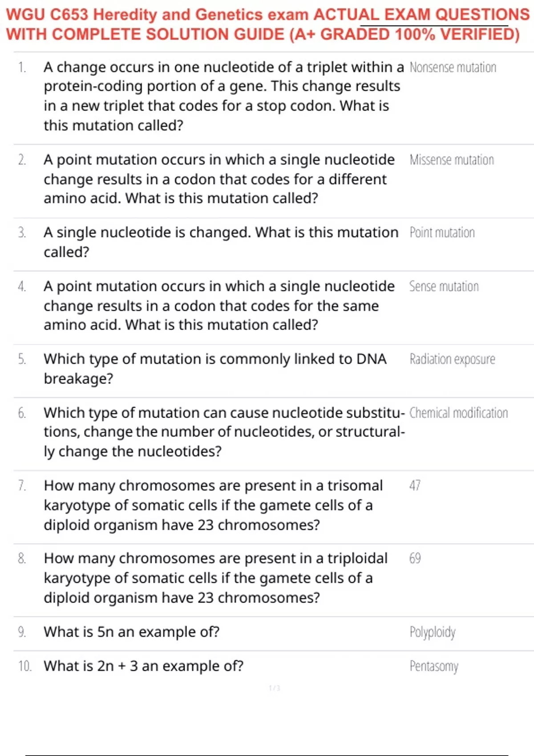
Task: Select question 10 about 2n + 3
Action: click(143, 666)
